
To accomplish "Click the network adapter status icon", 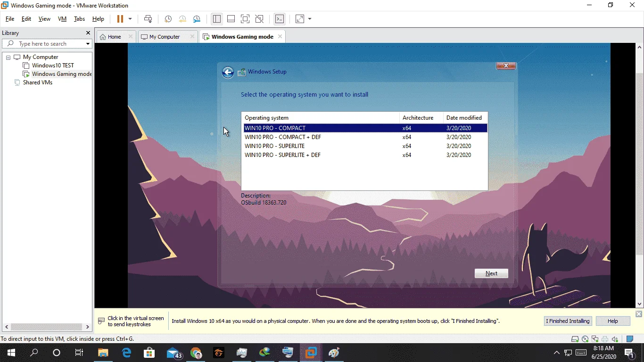I will click(595, 339).
